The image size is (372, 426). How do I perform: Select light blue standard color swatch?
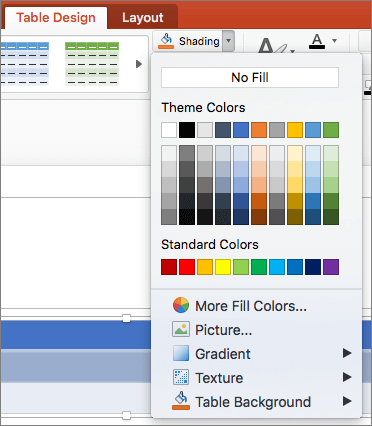(277, 267)
